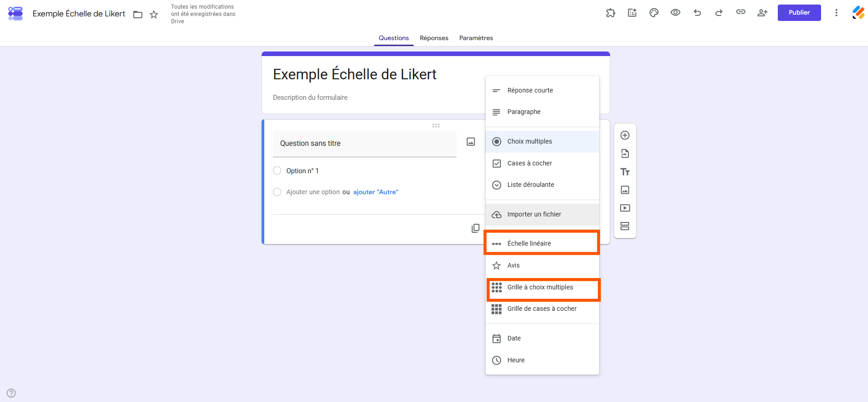
Task: Pick Grille de cases à cocher
Action: (x=542, y=309)
